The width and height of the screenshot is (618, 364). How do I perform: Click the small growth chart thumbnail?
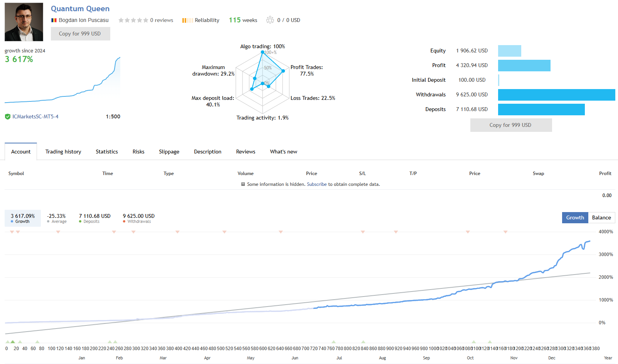tap(62, 80)
